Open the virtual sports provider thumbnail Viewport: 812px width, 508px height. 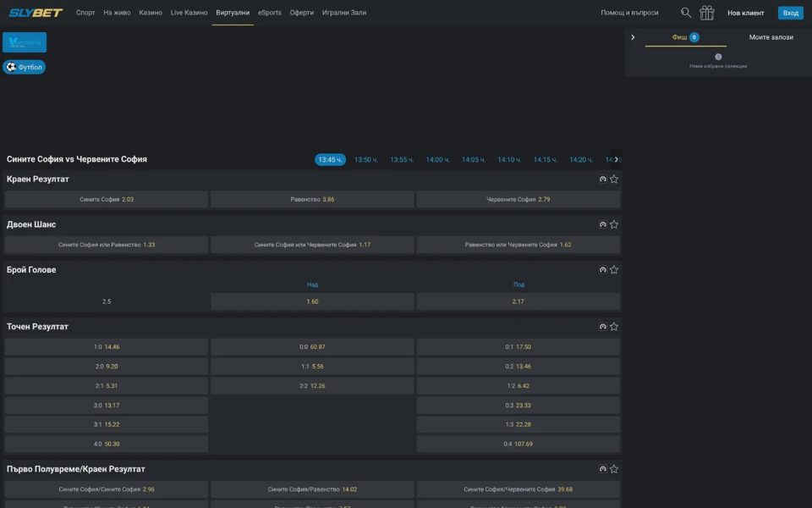click(x=25, y=42)
